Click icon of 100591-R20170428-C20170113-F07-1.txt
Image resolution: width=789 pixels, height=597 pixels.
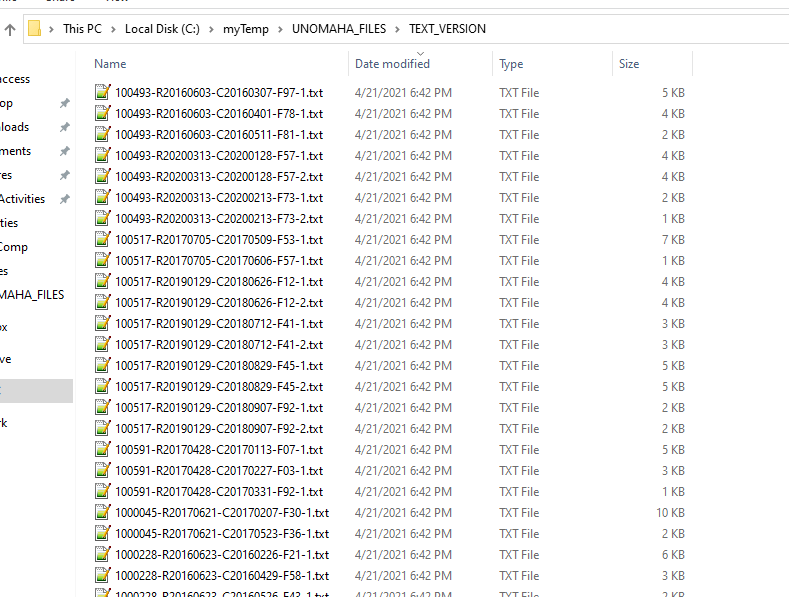click(x=103, y=449)
